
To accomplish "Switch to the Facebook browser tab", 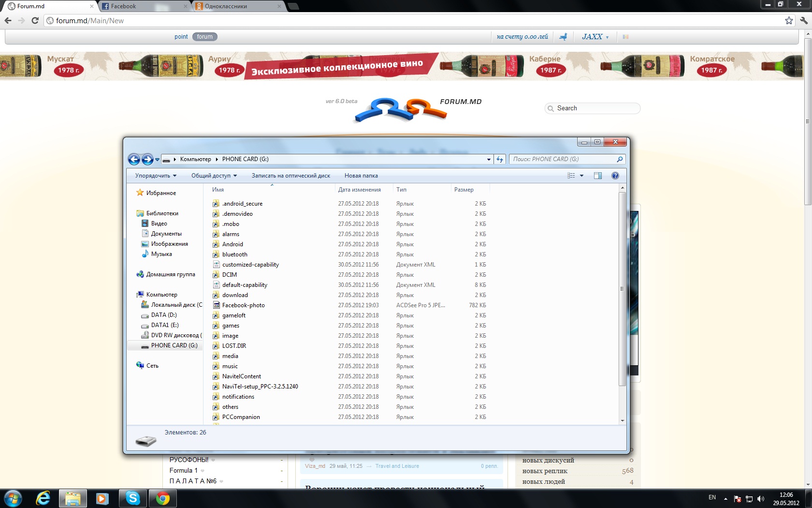I will [144, 6].
